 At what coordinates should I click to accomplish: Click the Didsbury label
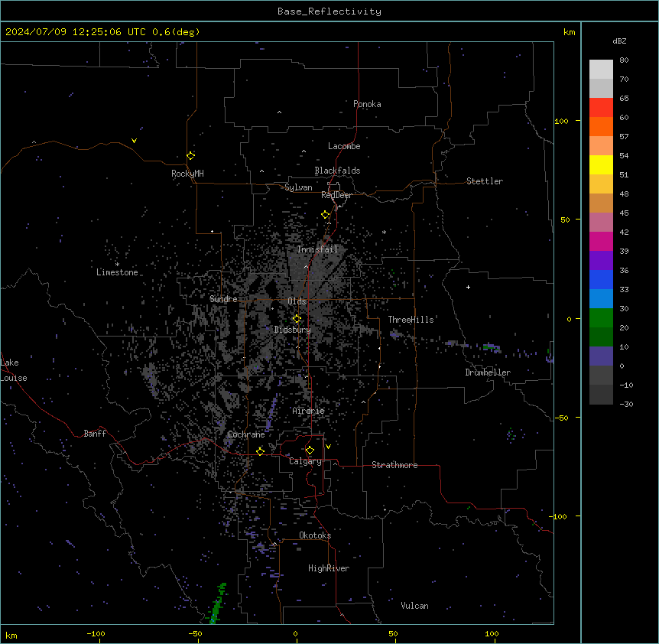pyautogui.click(x=293, y=330)
